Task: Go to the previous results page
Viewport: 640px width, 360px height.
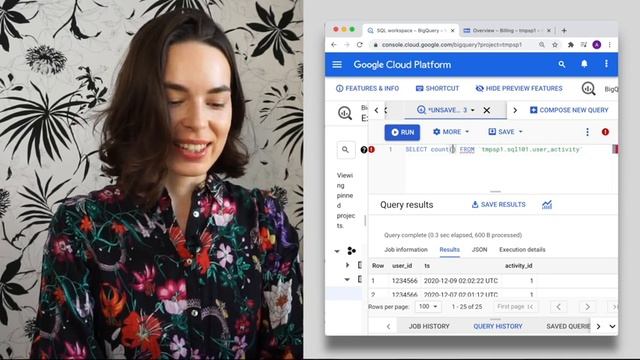Action: click(558, 307)
